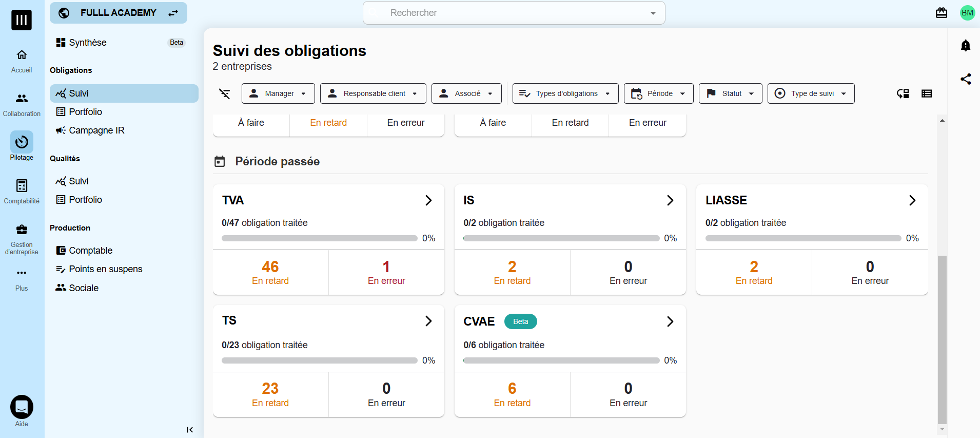Select Points en suspens menu item

[x=105, y=269]
